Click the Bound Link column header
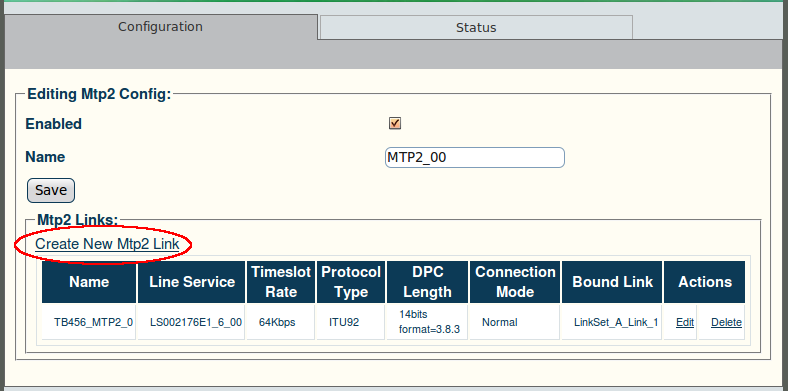This screenshot has width=788, height=391. (612, 282)
